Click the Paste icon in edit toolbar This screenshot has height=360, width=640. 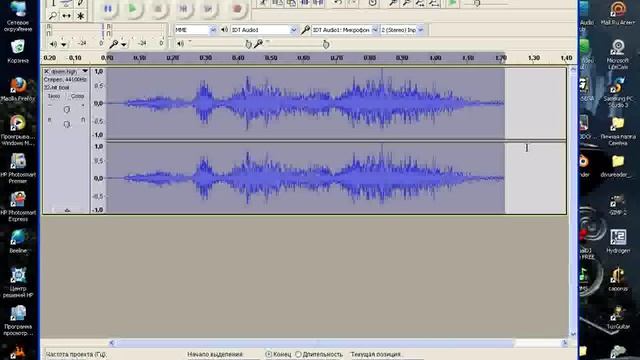pos(291,3)
